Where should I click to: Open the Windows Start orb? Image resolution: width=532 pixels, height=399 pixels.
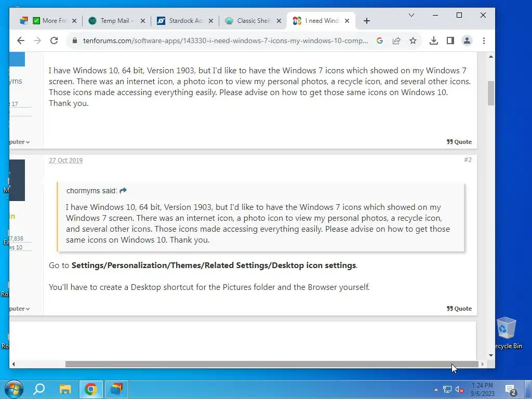coord(14,389)
